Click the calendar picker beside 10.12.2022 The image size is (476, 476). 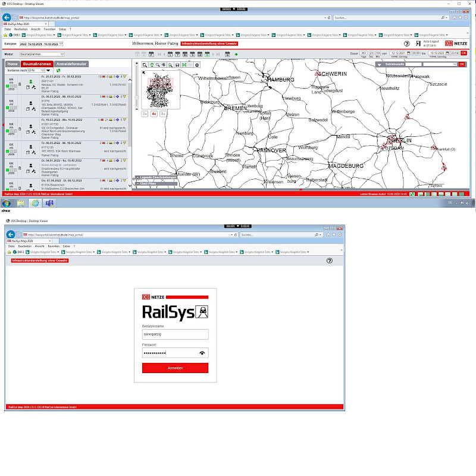point(447,53)
